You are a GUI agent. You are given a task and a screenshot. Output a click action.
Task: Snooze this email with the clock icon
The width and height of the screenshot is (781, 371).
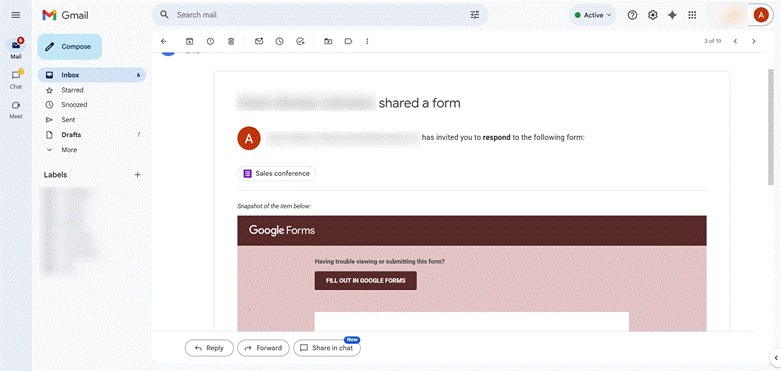[x=279, y=41]
